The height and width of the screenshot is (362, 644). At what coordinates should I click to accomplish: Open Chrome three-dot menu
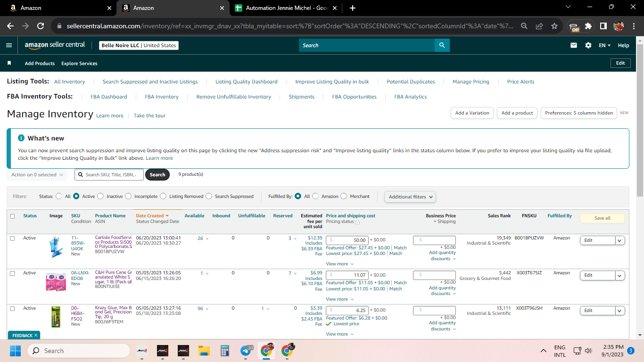tap(634, 26)
